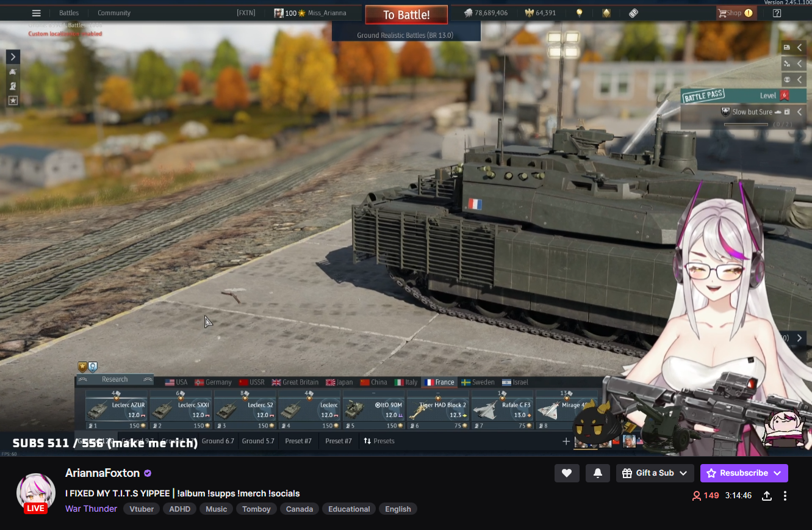This screenshot has height=530, width=812.
Task: Click the lightbulb icon in the top bar
Action: [x=580, y=13]
